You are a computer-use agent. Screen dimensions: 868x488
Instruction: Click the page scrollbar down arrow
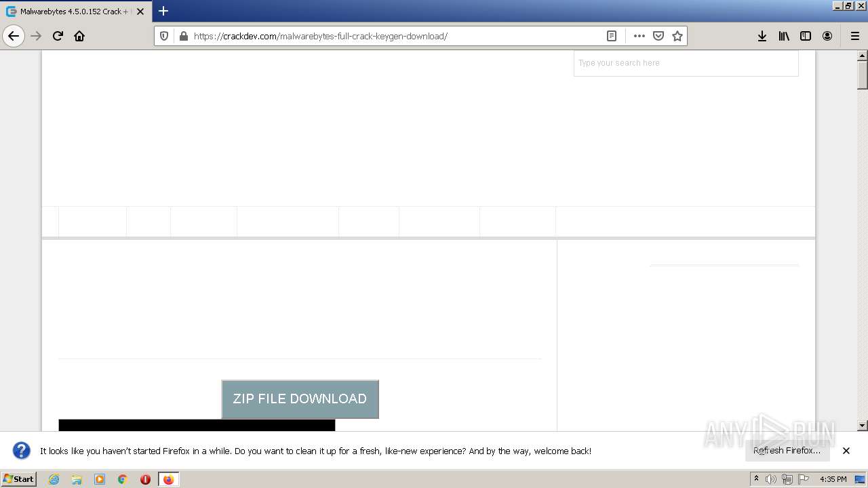point(863,426)
